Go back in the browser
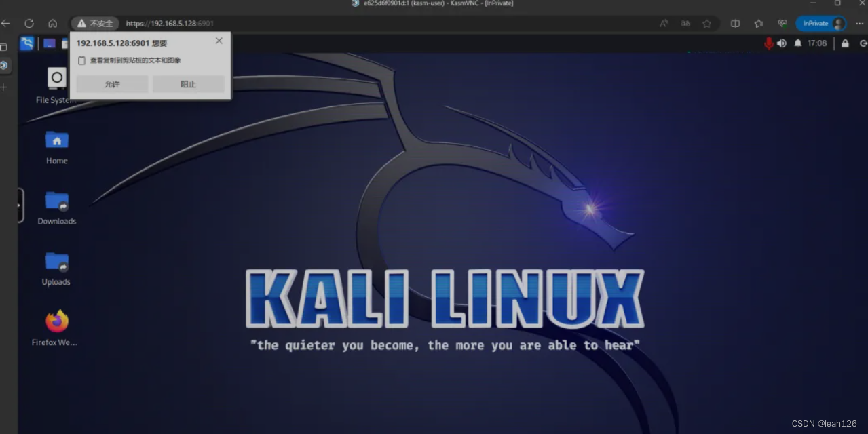 [6, 23]
